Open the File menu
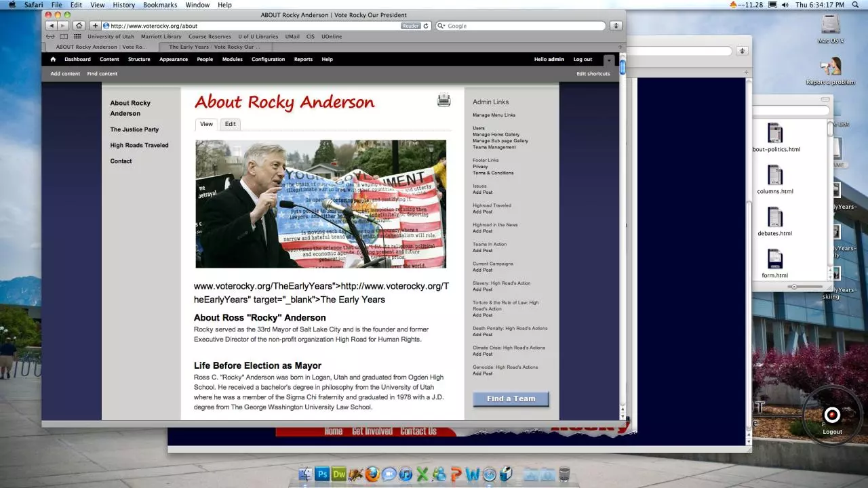 coord(57,5)
